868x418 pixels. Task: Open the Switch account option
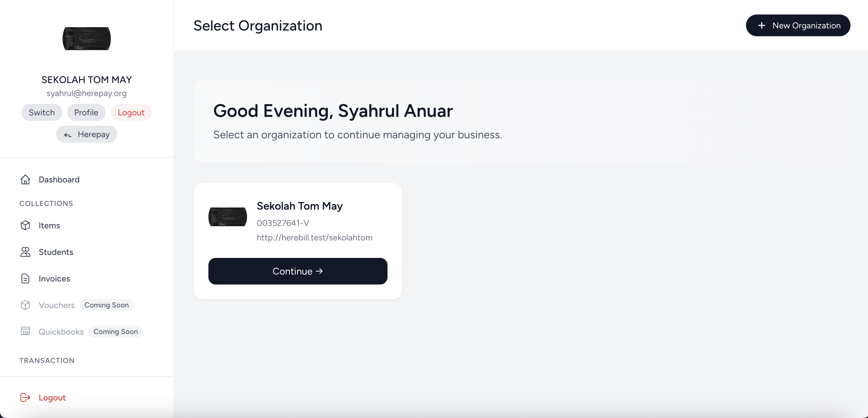41,112
